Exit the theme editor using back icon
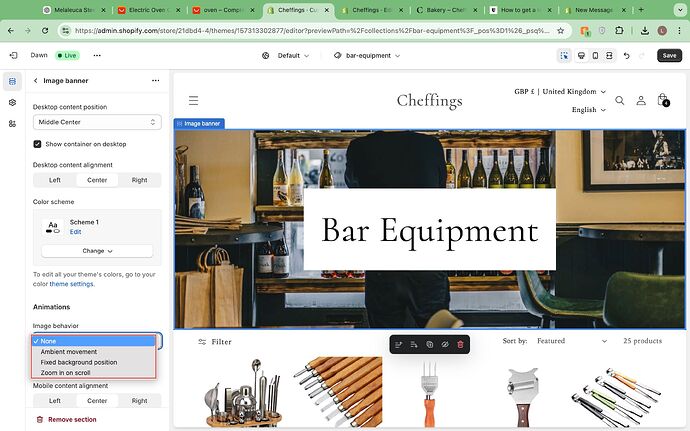This screenshot has width=690, height=431. tap(13, 55)
